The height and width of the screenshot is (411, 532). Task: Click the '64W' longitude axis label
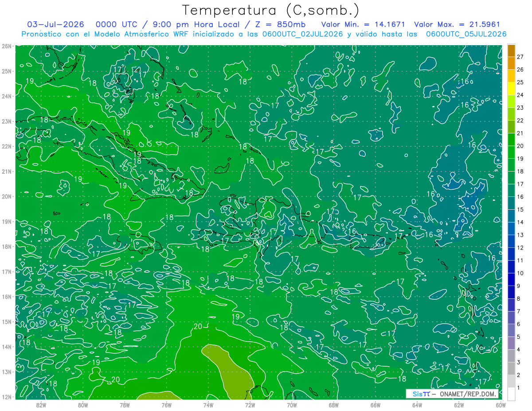click(x=417, y=404)
